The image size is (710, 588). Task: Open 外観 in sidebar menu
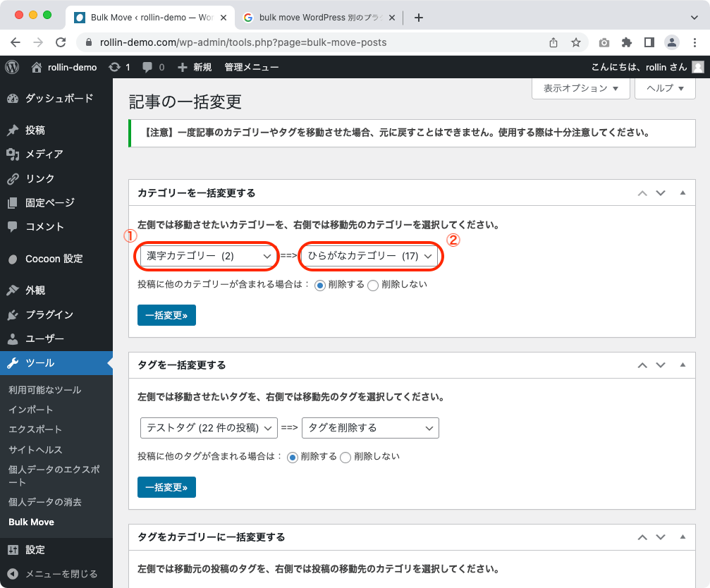tap(56, 290)
